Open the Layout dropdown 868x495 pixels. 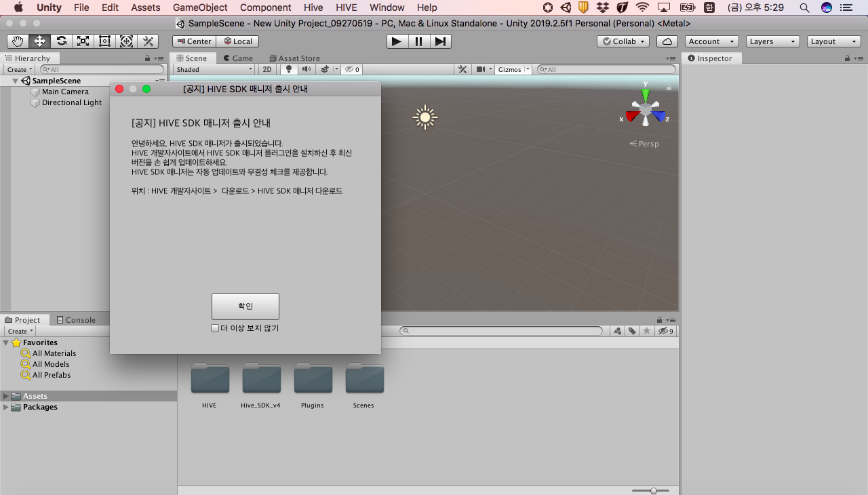(x=833, y=41)
